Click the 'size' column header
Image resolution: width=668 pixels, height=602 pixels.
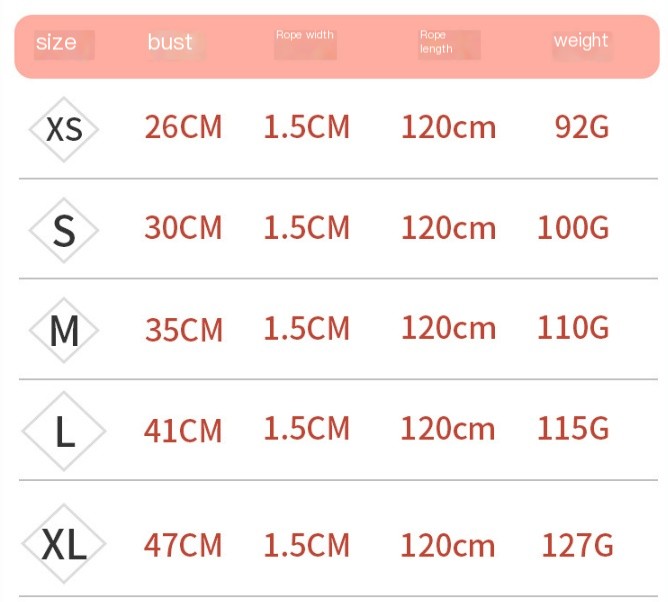56,43
